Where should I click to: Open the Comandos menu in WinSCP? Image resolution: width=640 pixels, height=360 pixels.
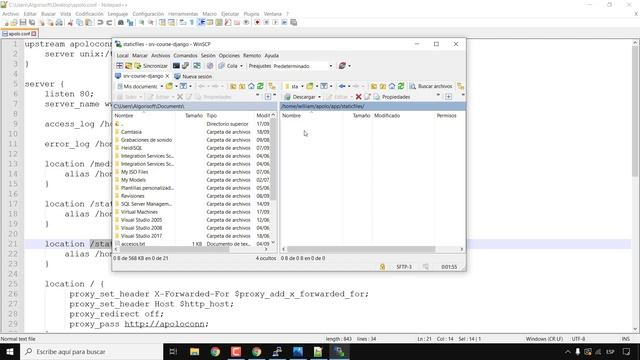tap(185, 56)
